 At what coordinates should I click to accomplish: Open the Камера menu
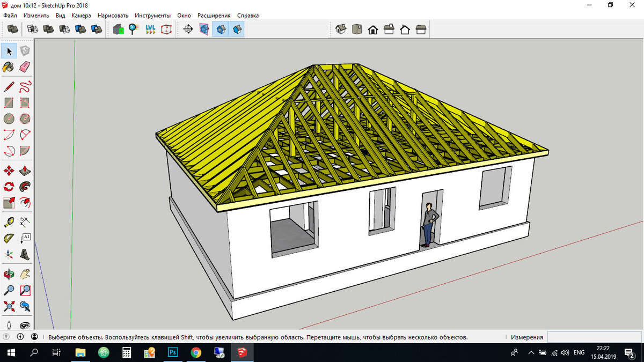point(82,16)
